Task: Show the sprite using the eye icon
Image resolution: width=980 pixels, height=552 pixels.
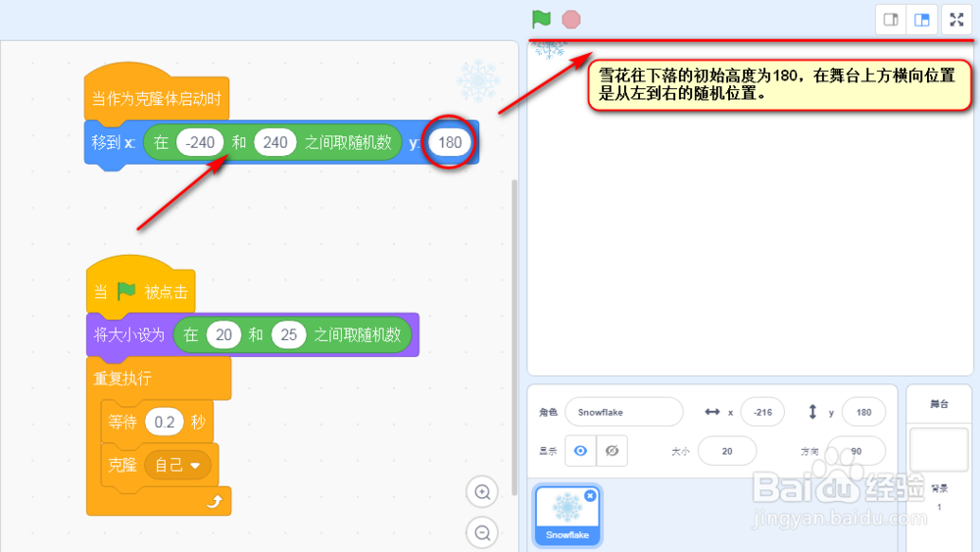Action: pos(580,451)
